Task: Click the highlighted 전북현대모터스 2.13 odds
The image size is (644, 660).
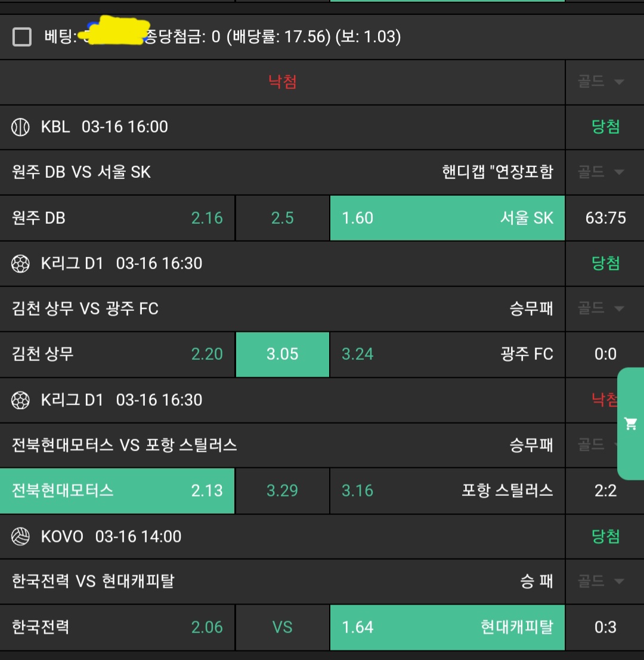Action: pyautogui.click(x=117, y=491)
